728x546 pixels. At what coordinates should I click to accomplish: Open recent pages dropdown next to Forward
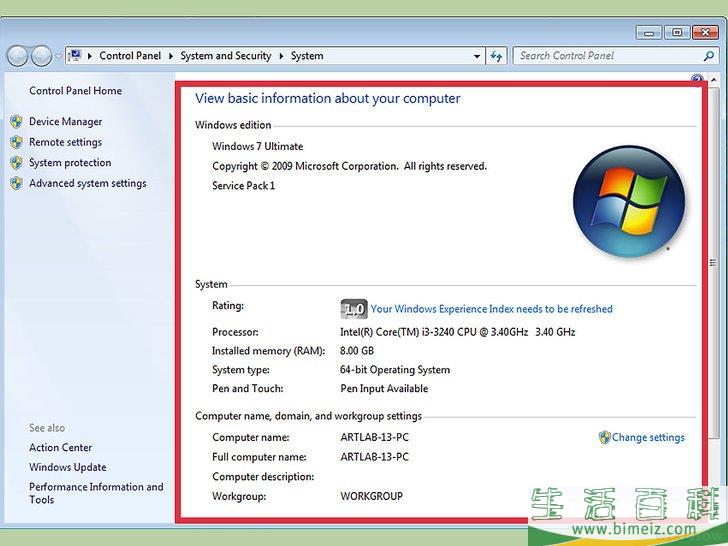[58, 56]
